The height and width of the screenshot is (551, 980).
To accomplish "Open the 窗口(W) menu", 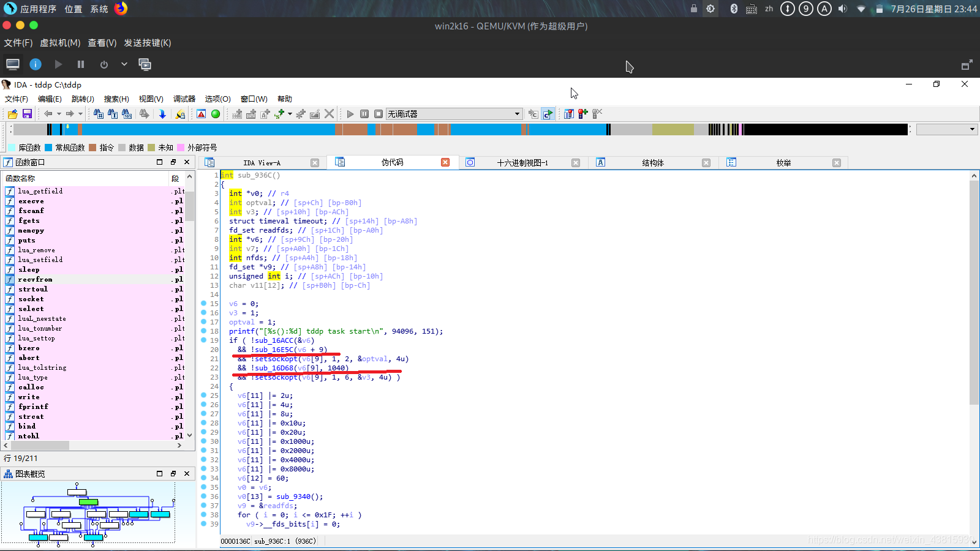I will pos(254,99).
